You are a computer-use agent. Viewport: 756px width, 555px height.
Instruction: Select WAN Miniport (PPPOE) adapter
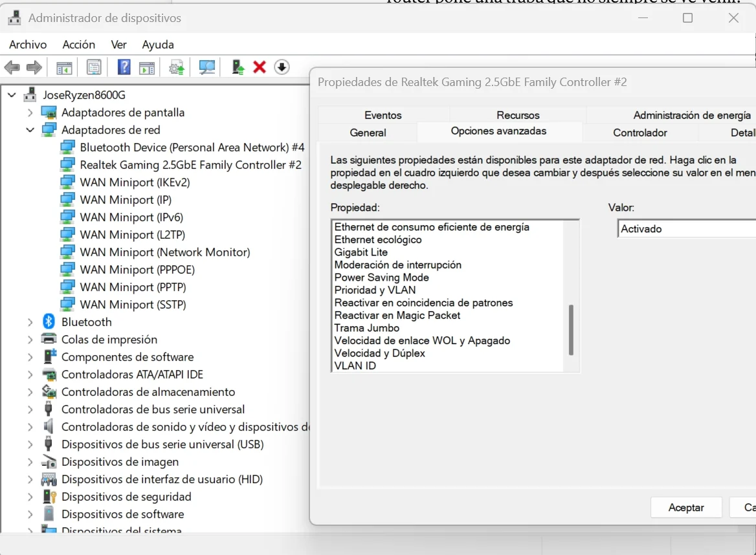(137, 269)
